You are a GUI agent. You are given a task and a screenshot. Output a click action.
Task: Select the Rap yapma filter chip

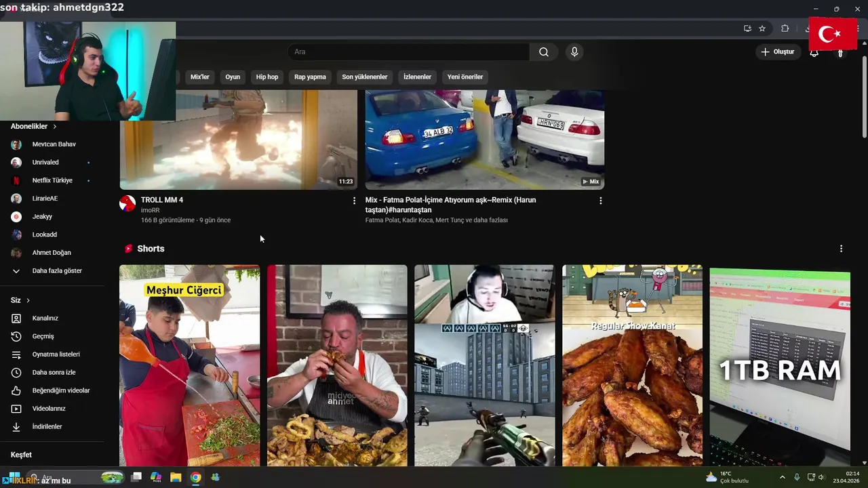click(310, 77)
